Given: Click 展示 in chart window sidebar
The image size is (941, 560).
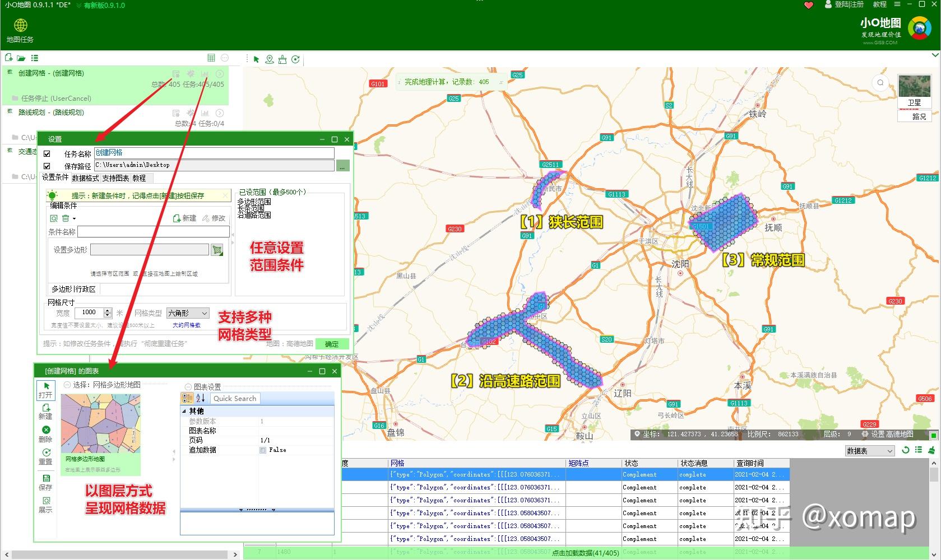Looking at the screenshot, I should (45, 505).
